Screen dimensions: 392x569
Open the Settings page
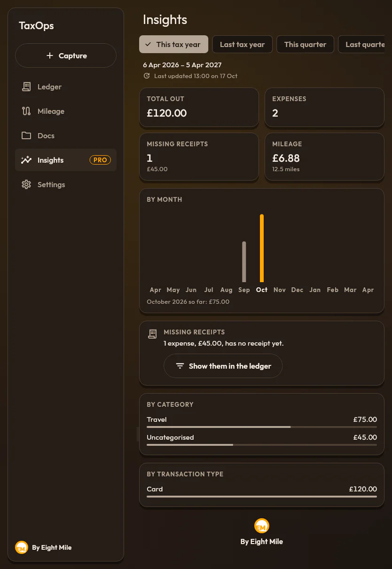click(66, 184)
